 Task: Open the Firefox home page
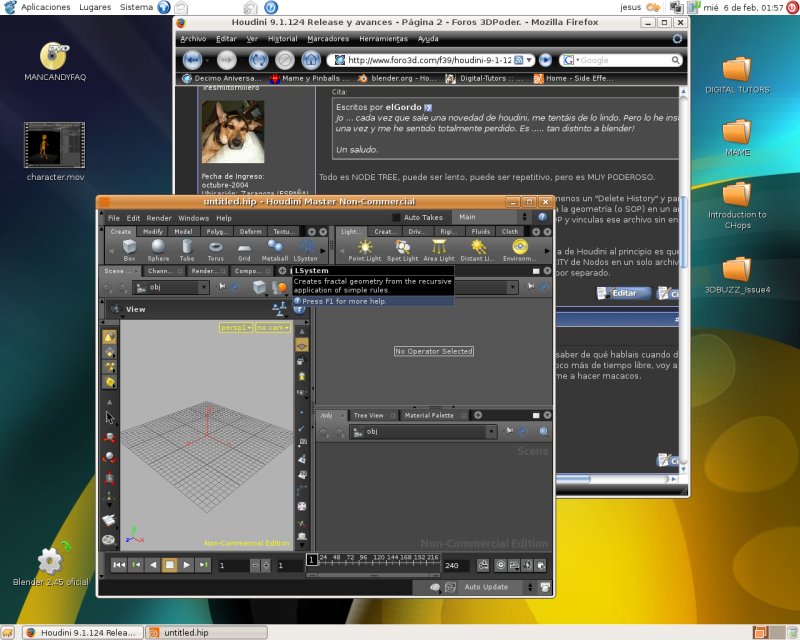coord(311,60)
